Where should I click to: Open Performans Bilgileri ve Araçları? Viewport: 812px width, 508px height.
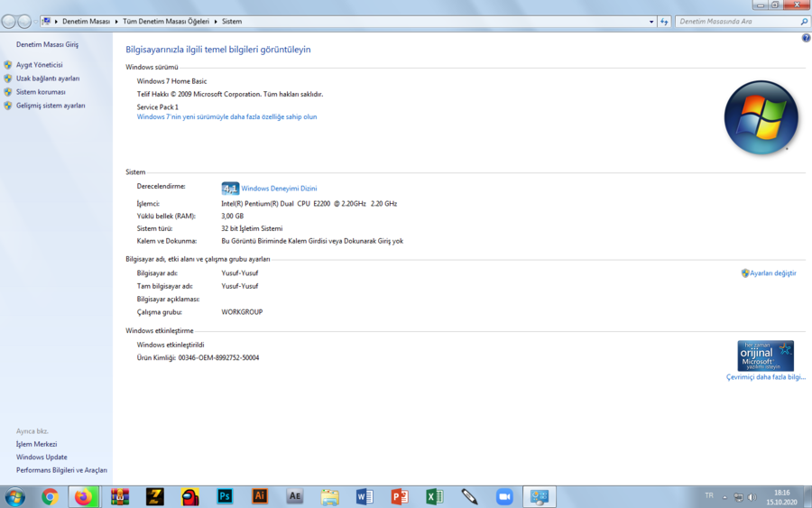coord(61,470)
